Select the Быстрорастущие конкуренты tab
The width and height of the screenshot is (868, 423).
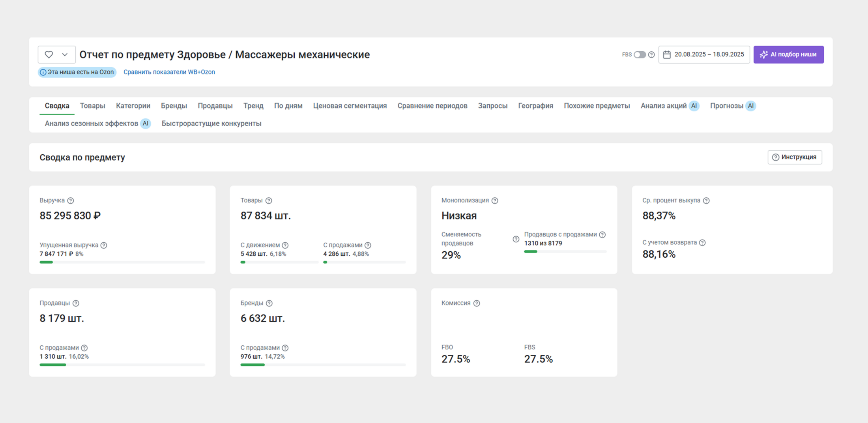211,124
